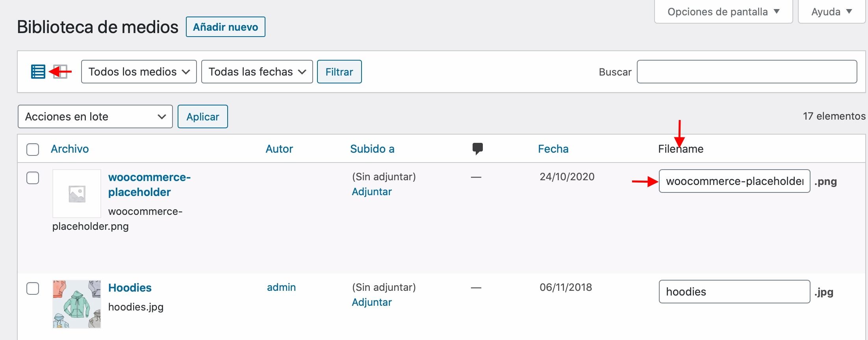Image resolution: width=868 pixels, height=340 pixels.
Task: Open the woocommerce-placeholder image thumbnail
Action: tap(77, 193)
